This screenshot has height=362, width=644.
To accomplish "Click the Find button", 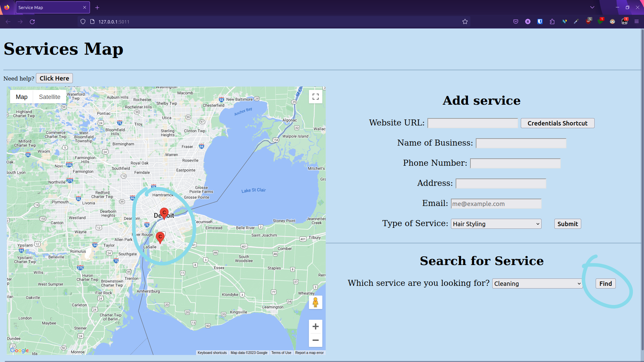I will tap(605, 283).
